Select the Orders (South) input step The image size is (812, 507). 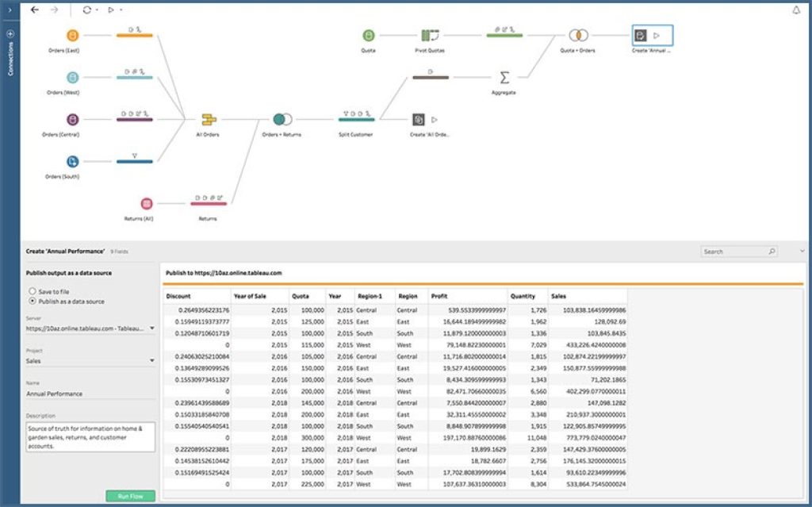coord(72,162)
